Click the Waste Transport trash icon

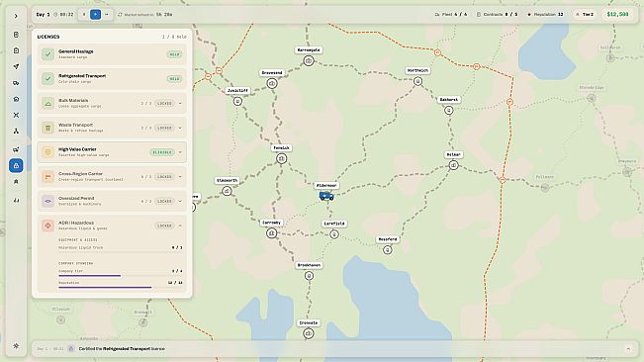click(47, 128)
